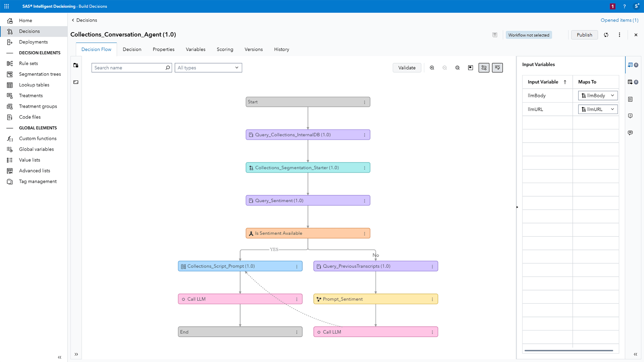
Task: Open the overview map icon on the flow toolbar
Action: tap(470, 68)
